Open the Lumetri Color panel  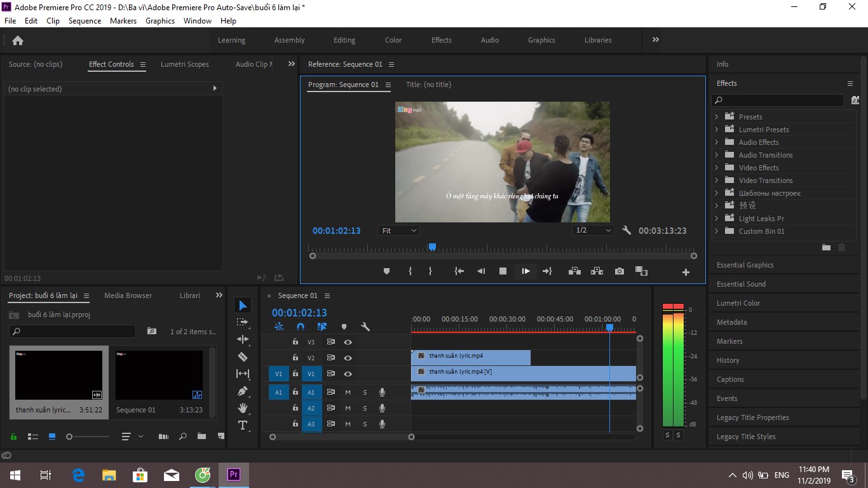tap(738, 303)
